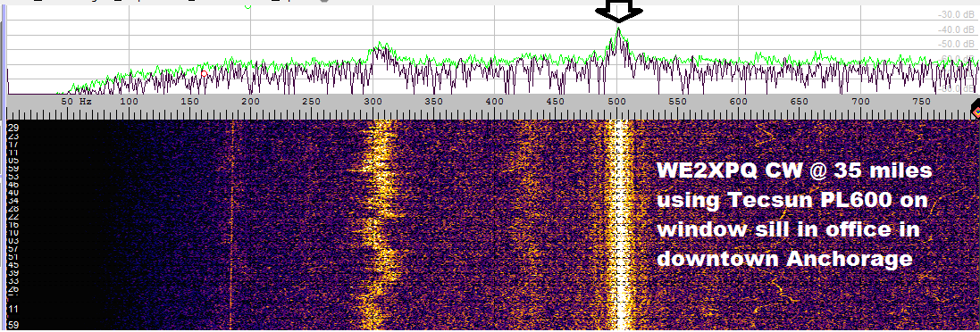Click the black arrow pointing at 500 Hz
The height and width of the screenshot is (332, 980).
[617, 12]
